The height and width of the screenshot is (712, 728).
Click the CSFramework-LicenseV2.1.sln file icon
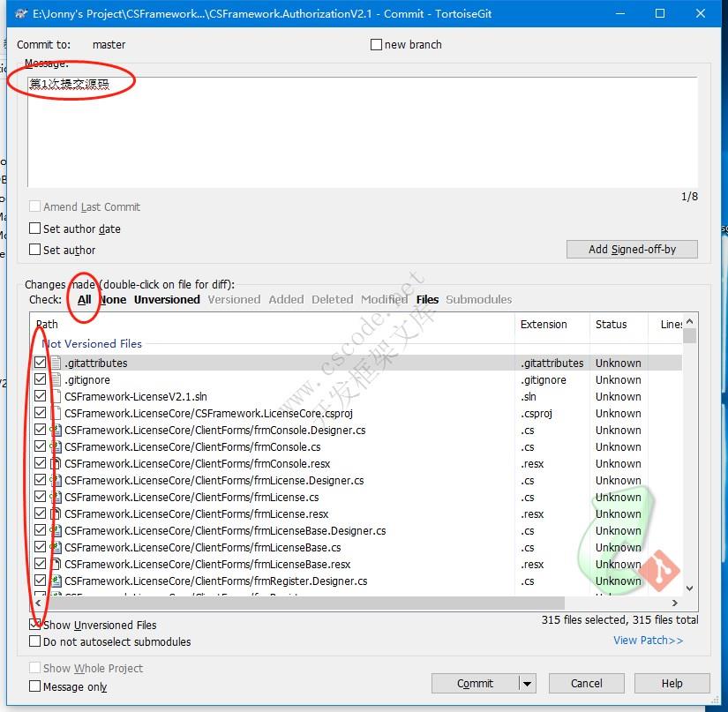[x=56, y=396]
